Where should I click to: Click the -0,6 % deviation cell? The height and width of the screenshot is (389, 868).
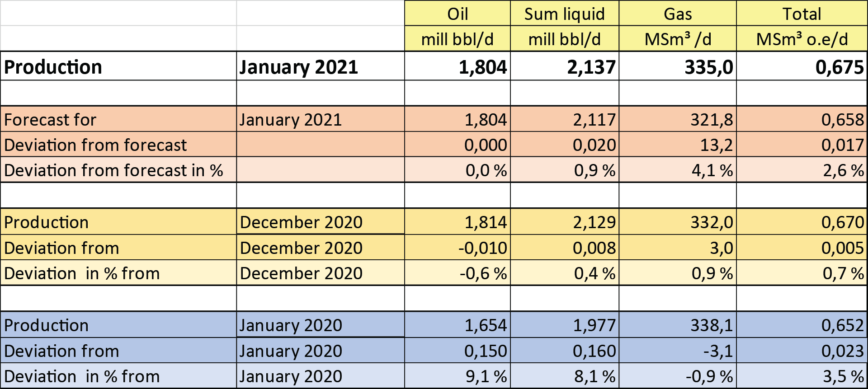(x=458, y=272)
